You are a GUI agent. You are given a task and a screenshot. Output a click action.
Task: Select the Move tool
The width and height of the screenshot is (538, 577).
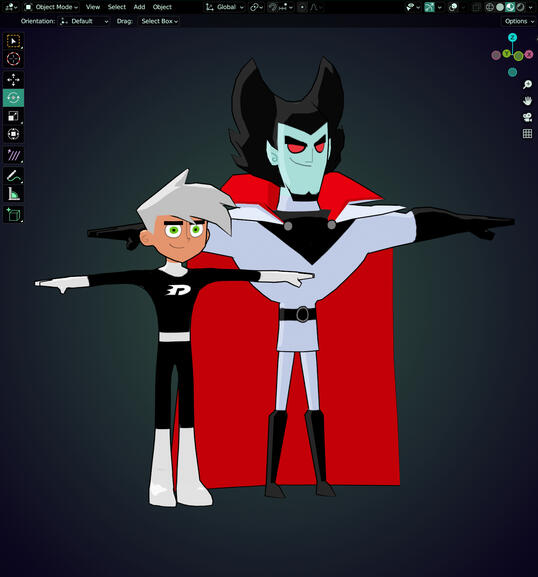point(14,80)
